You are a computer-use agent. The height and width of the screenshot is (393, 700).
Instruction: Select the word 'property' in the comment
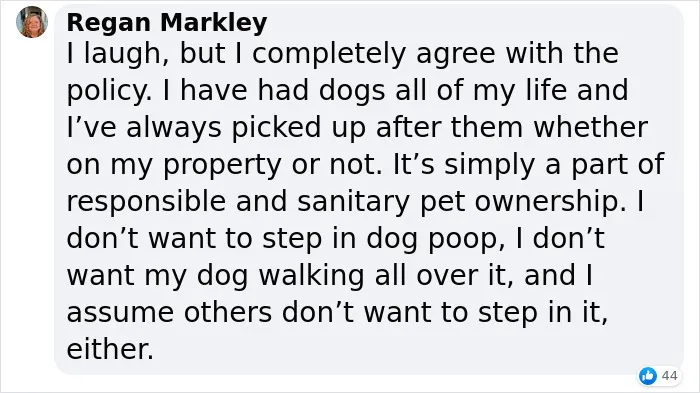[222, 166]
